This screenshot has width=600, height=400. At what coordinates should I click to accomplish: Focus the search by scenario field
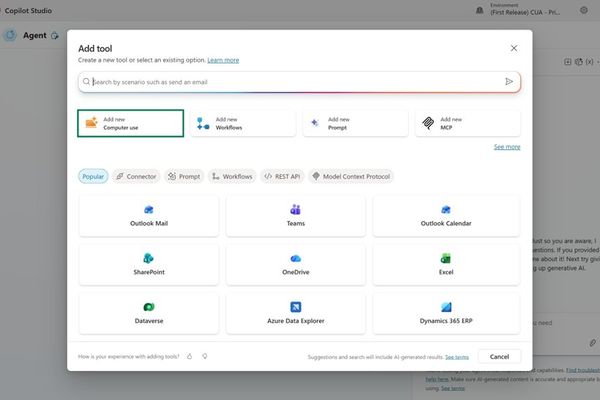point(299,82)
